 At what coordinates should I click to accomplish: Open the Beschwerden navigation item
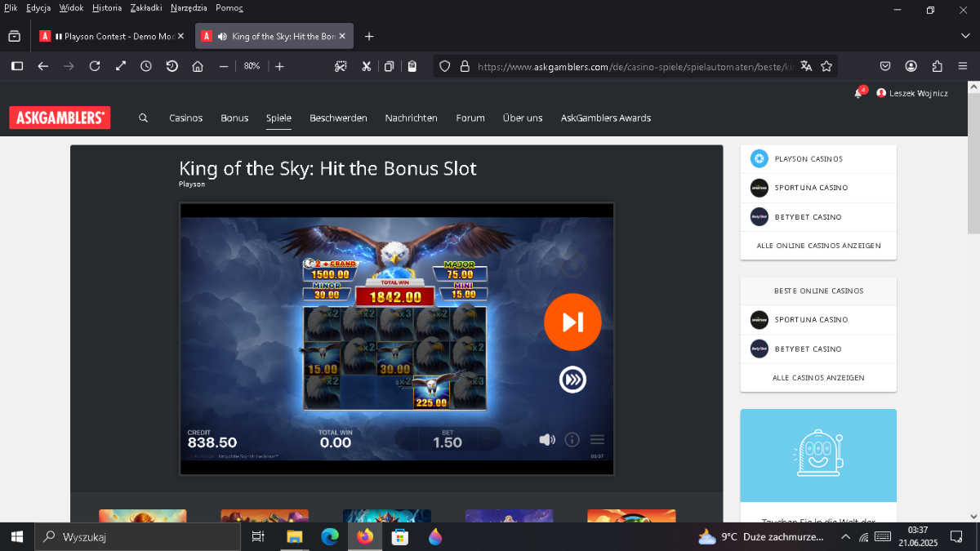pyautogui.click(x=338, y=118)
